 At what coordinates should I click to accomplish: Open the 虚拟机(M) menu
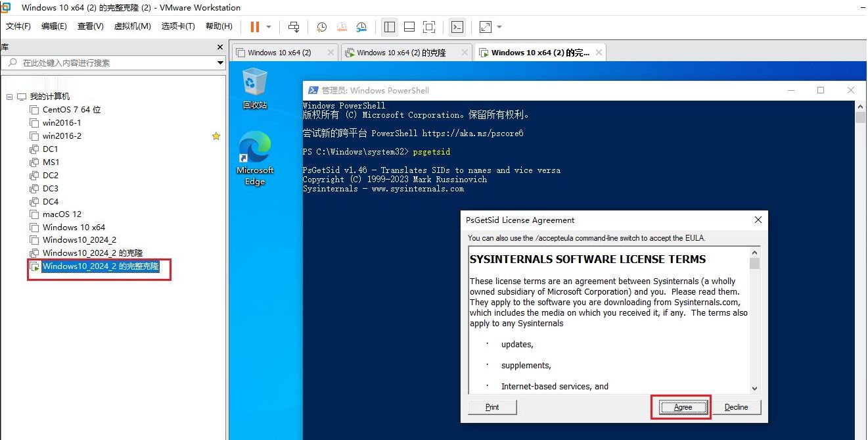click(x=132, y=26)
